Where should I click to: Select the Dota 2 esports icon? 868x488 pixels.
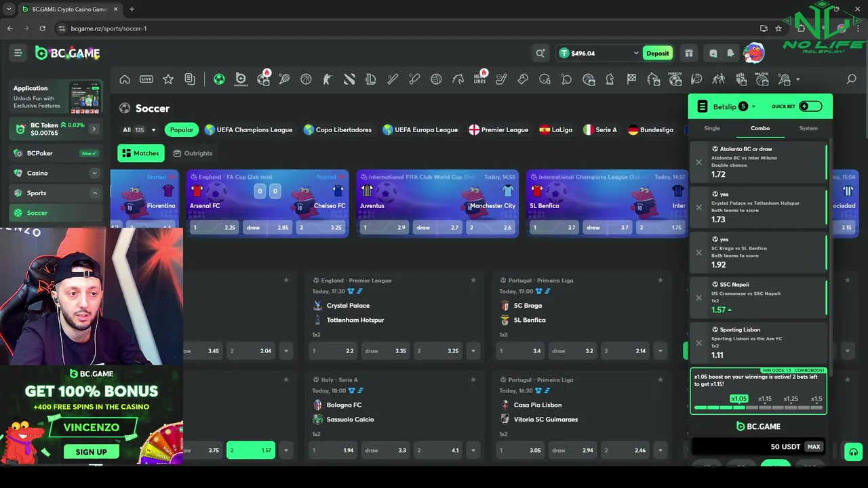click(x=349, y=79)
